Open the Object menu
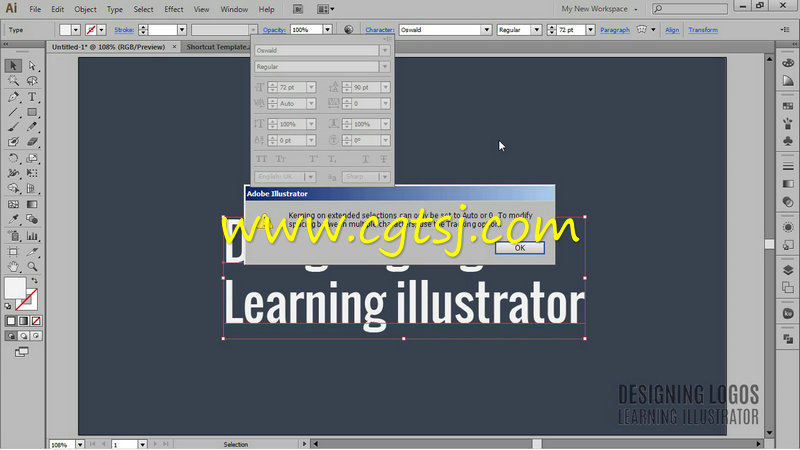Image resolution: width=800 pixels, height=450 pixels. [85, 9]
